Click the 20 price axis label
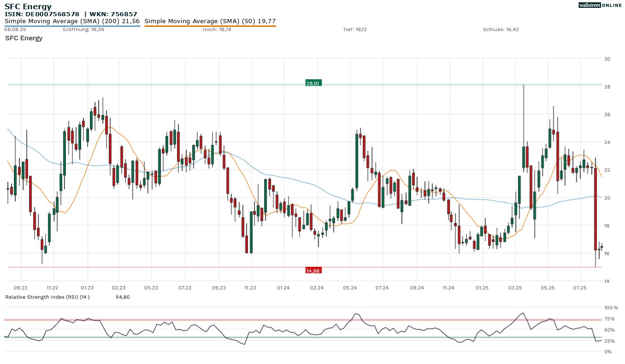Image resolution: width=625 pixels, height=364 pixels. (x=607, y=198)
